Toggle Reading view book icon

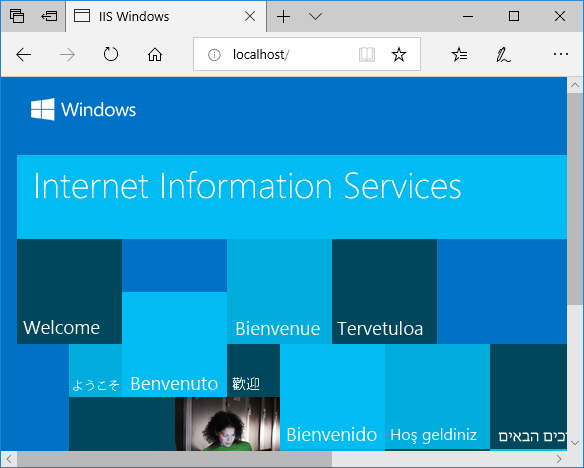pyautogui.click(x=367, y=55)
